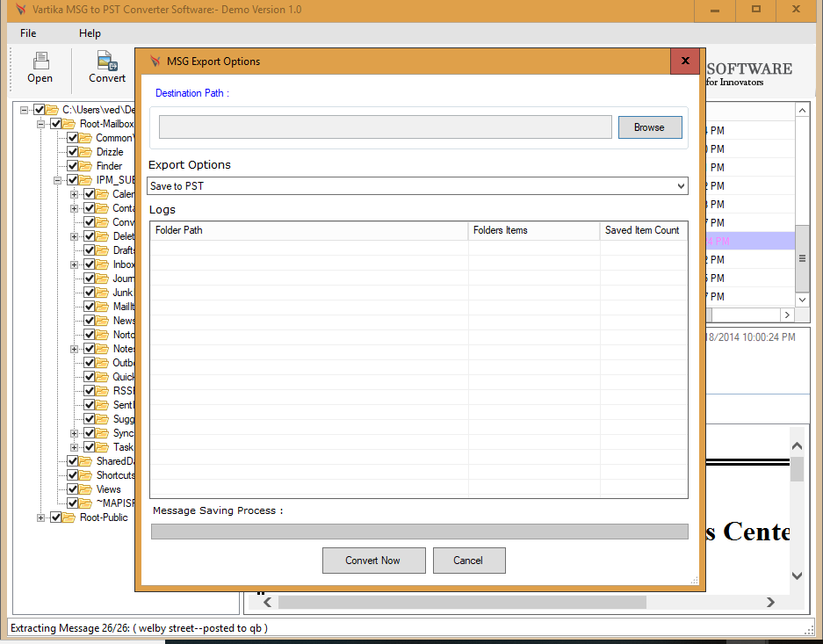
Task: Select the Drizzle folder in tree
Action: [110, 152]
